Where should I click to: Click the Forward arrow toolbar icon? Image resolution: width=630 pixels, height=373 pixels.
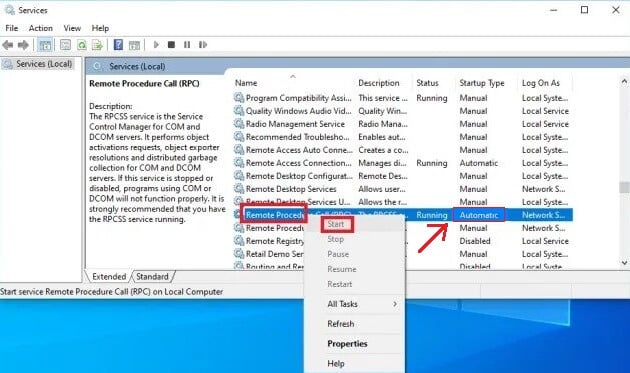coord(23,45)
